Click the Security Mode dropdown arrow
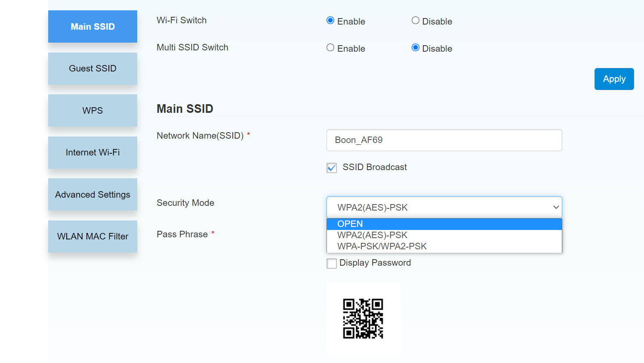This screenshot has height=363, width=644. pyautogui.click(x=556, y=208)
